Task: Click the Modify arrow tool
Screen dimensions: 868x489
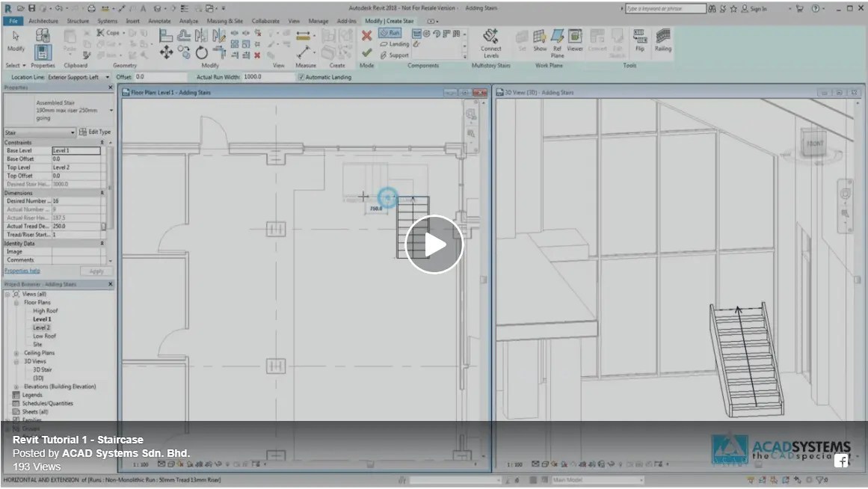Action: tap(16, 41)
